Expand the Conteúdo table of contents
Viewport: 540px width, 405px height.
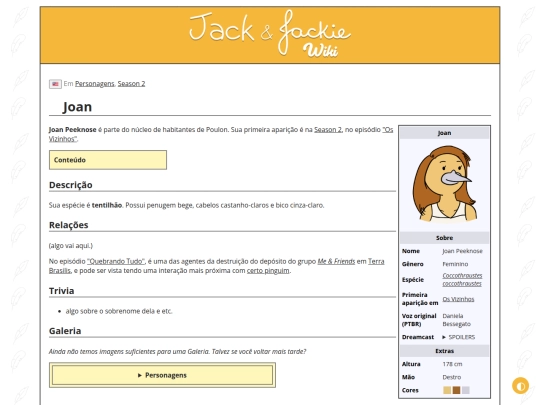pos(108,160)
